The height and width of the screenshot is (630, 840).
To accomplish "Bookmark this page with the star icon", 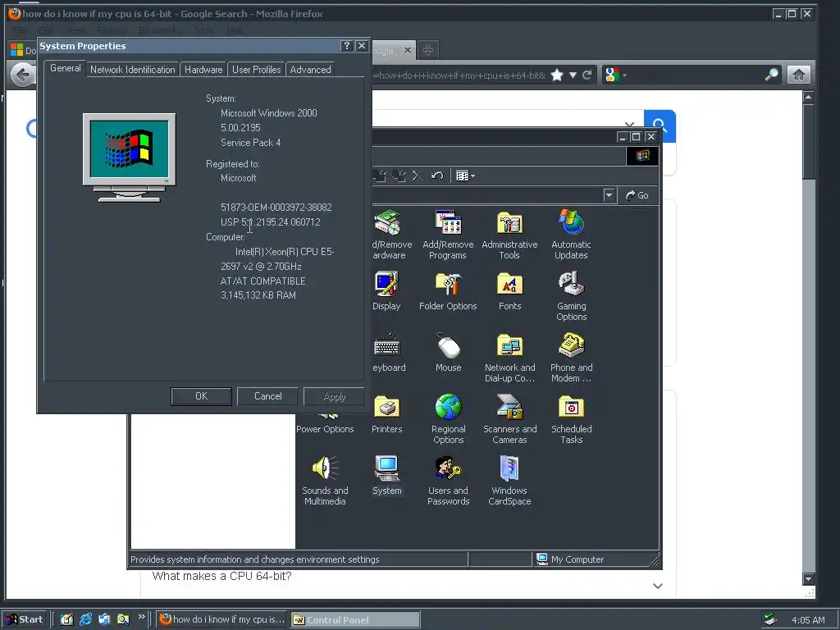I will tap(557, 75).
